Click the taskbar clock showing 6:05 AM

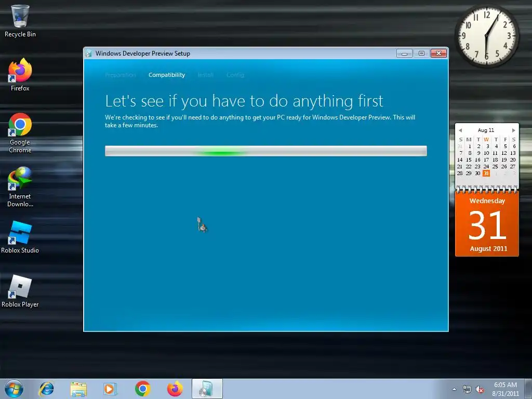click(x=505, y=389)
